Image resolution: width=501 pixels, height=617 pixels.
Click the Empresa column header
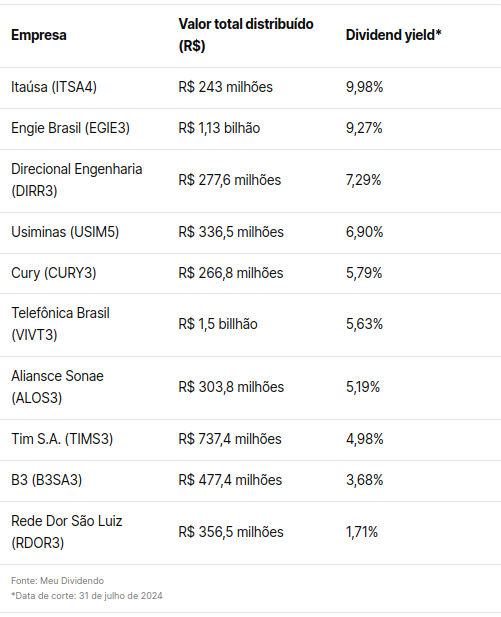coord(39,35)
